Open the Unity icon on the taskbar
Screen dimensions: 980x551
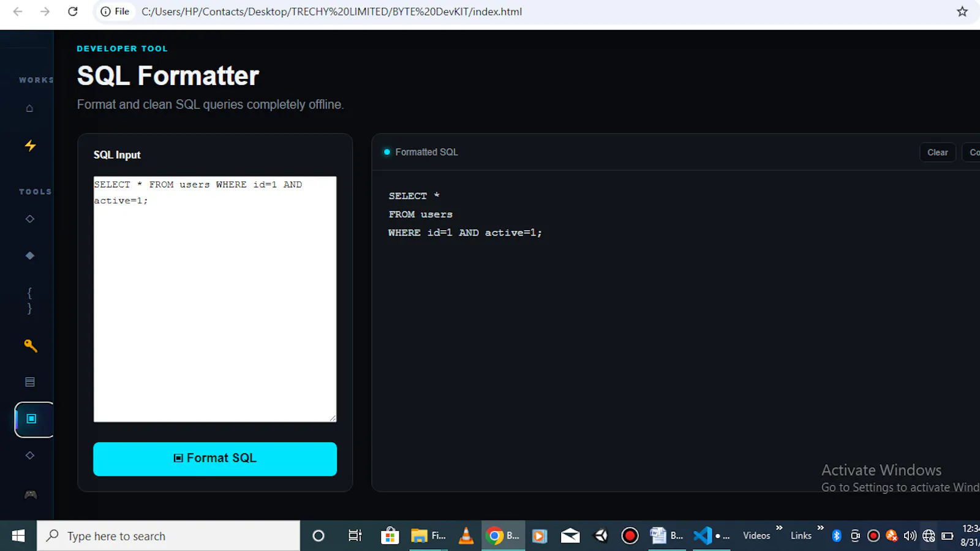(x=601, y=536)
